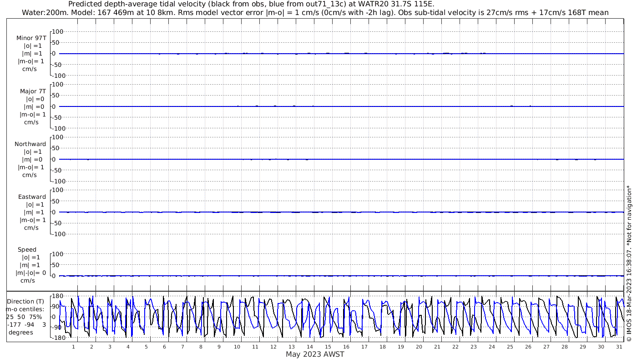Click the subtitle line starting 'Water:200m. Model:'
This screenshot has height=364, width=637.
click(315, 12)
